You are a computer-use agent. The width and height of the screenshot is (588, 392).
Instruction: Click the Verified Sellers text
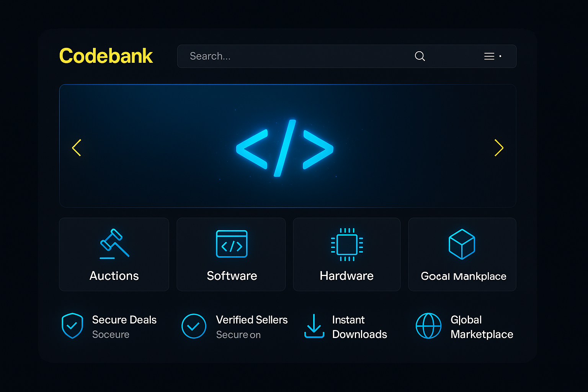pos(252,320)
